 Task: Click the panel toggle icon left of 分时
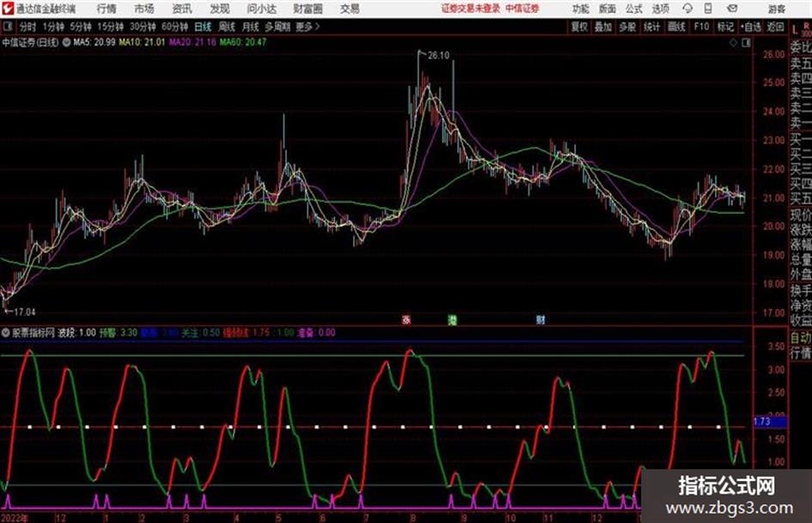(8, 27)
